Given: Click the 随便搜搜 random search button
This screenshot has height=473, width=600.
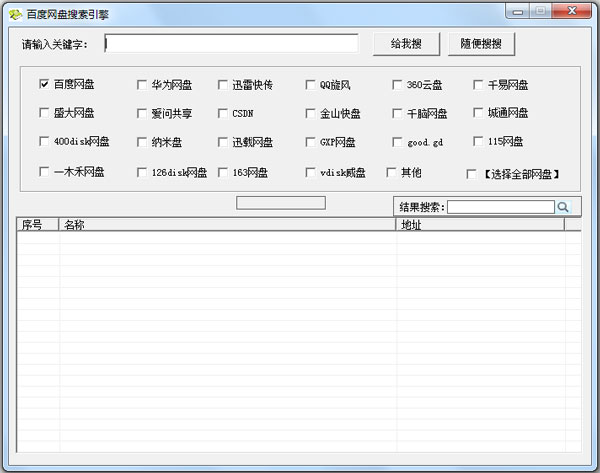Looking at the screenshot, I should pyautogui.click(x=481, y=44).
